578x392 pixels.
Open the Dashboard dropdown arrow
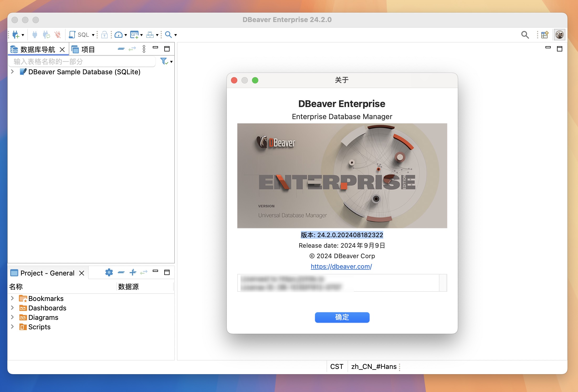point(126,35)
